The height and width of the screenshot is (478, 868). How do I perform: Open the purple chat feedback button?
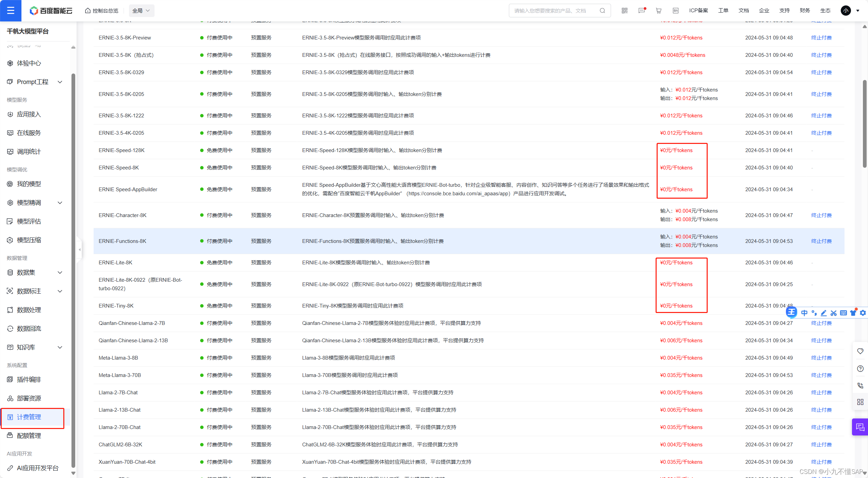click(860, 427)
